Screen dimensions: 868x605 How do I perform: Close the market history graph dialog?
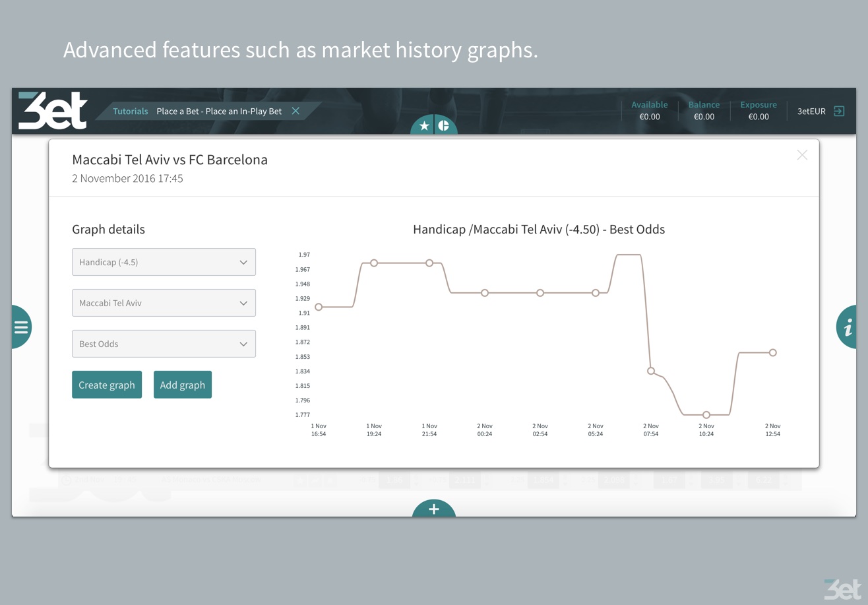click(802, 155)
